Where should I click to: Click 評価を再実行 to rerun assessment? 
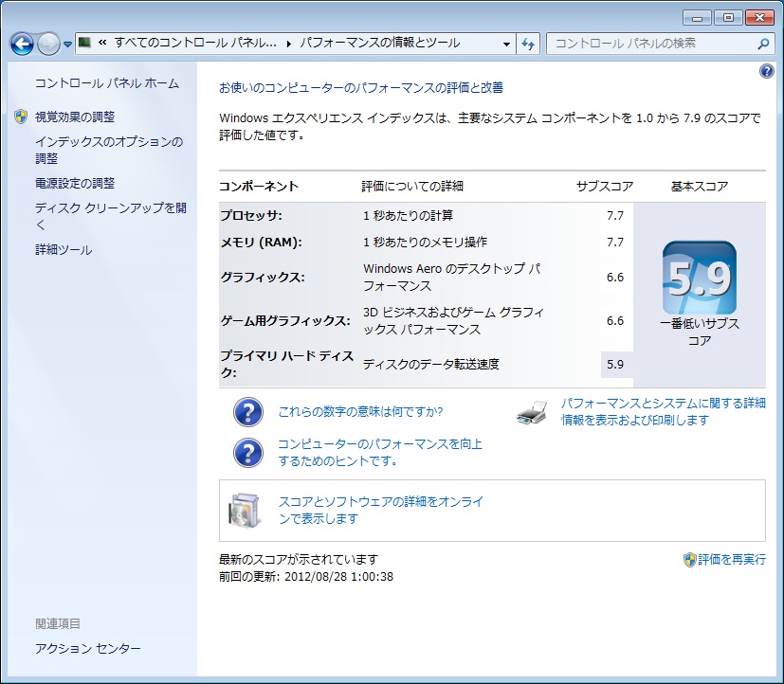click(731, 560)
